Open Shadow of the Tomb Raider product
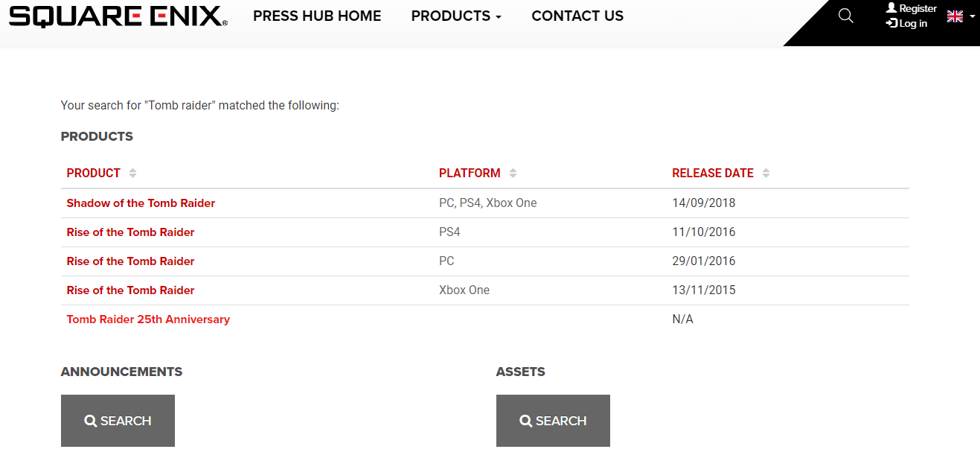The width and height of the screenshot is (980, 455). 141,203
